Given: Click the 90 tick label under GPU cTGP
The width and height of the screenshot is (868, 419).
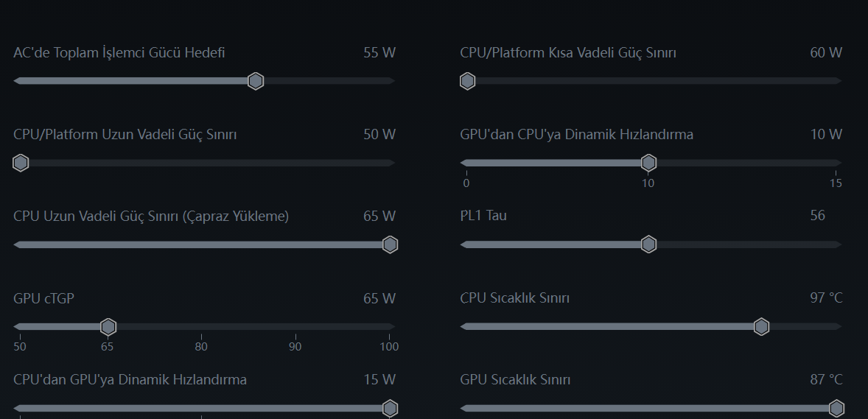Looking at the screenshot, I should (x=295, y=346).
